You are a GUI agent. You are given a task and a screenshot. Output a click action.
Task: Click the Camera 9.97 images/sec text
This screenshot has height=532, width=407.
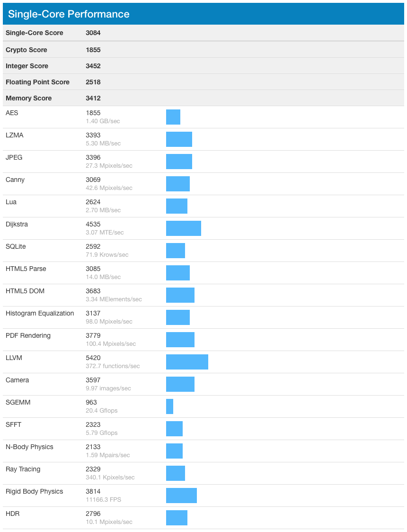coord(108,388)
